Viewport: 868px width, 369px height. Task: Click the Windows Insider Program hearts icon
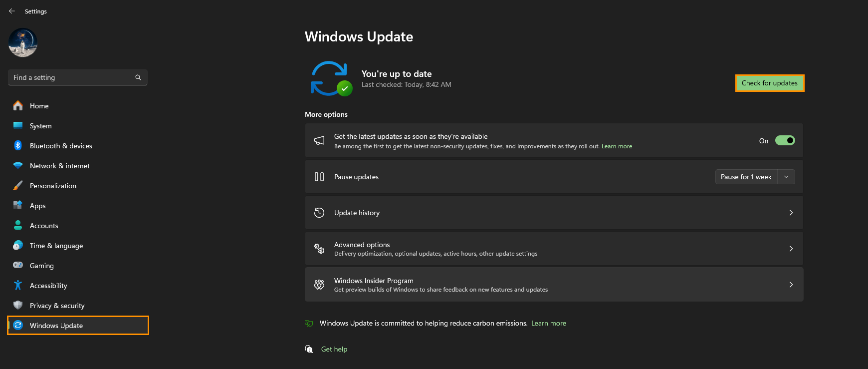(319, 285)
